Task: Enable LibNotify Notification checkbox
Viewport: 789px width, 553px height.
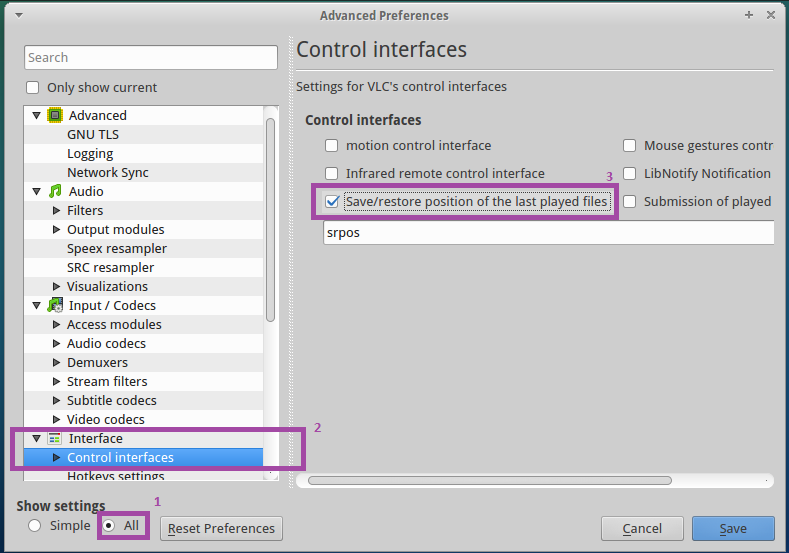Action: tap(629, 174)
